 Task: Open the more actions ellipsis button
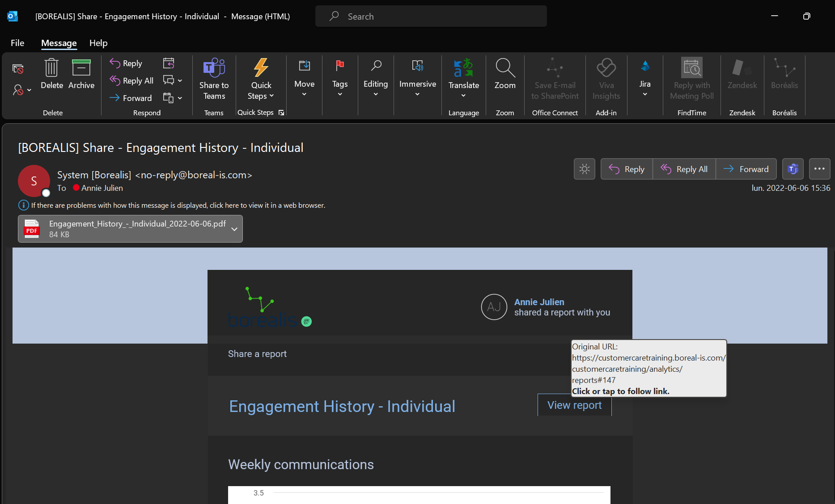[x=819, y=169]
